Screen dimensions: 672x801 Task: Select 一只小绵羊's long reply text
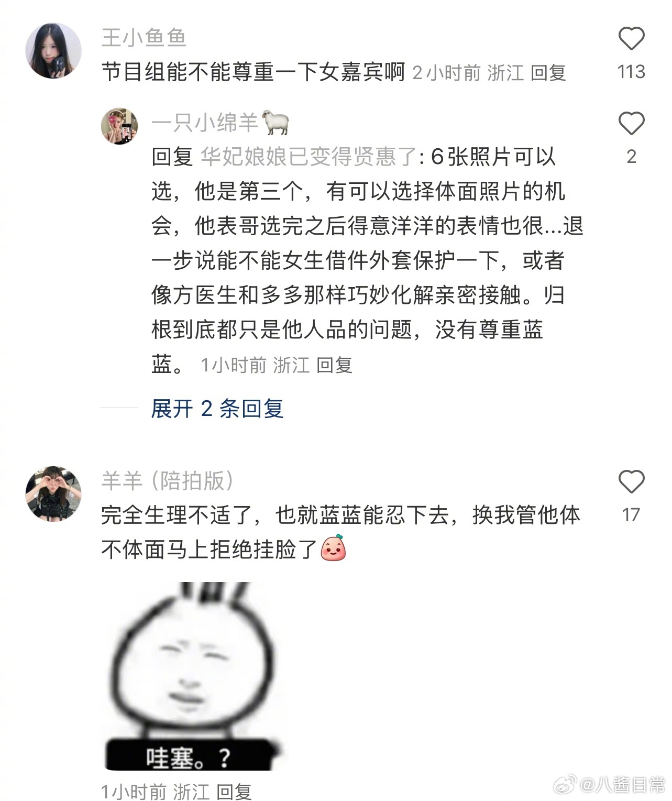pos(367,260)
